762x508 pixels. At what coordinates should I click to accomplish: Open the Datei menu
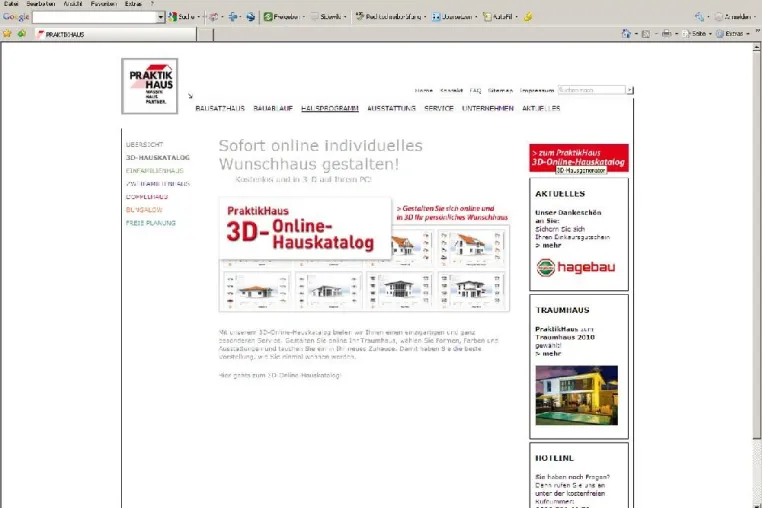click(x=11, y=3)
